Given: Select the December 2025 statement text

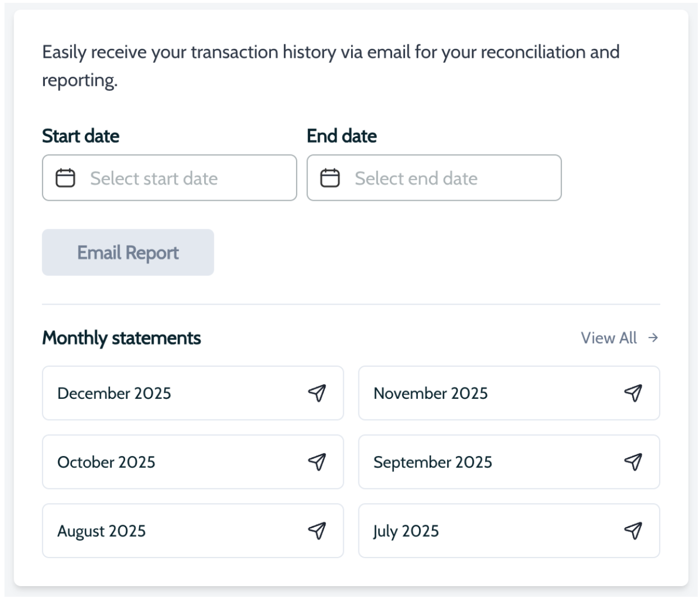Looking at the screenshot, I should pos(114,393).
